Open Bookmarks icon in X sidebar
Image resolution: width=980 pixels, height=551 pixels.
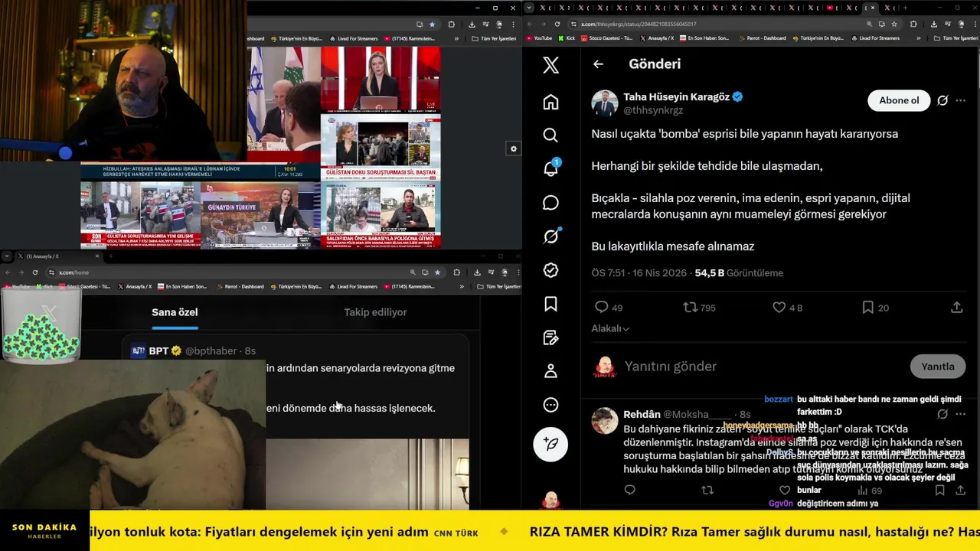[550, 304]
